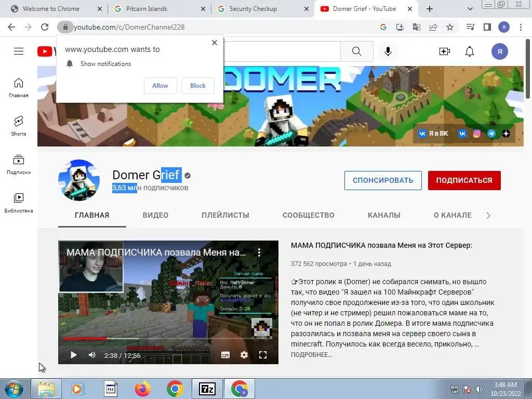Viewport: 532px width, 399px height.
Task: Click the create video camera icon
Action: pos(445,51)
